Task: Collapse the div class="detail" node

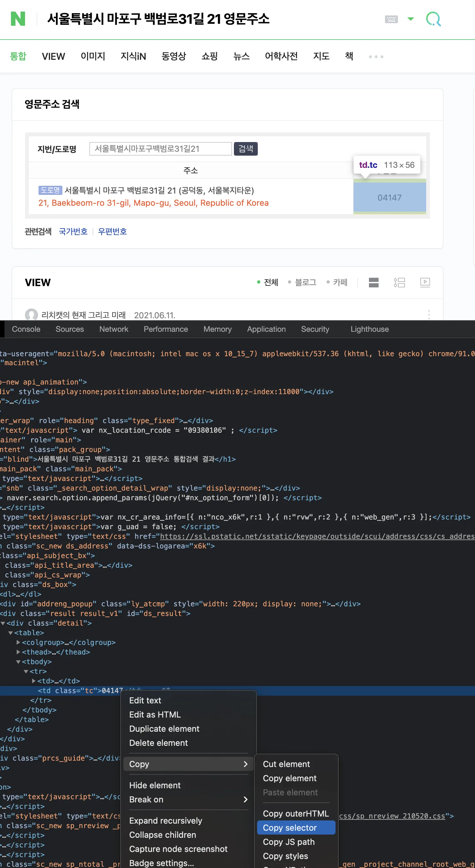Action: click(x=3, y=623)
